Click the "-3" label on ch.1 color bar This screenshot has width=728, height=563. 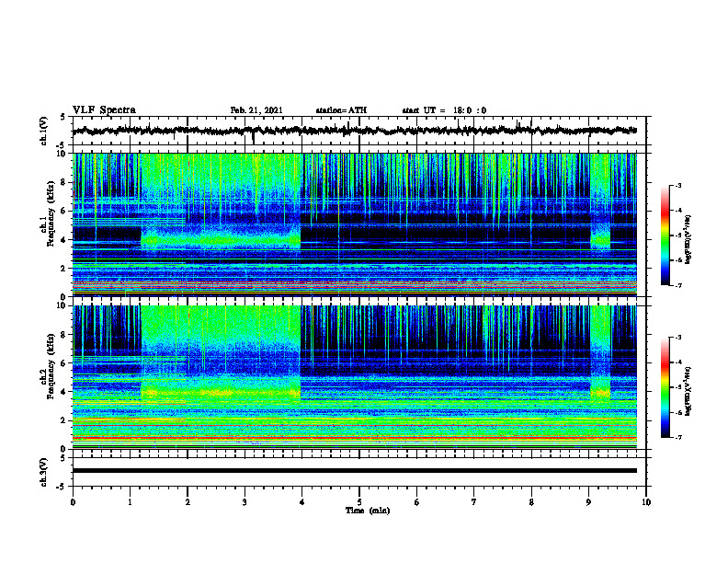[678, 186]
